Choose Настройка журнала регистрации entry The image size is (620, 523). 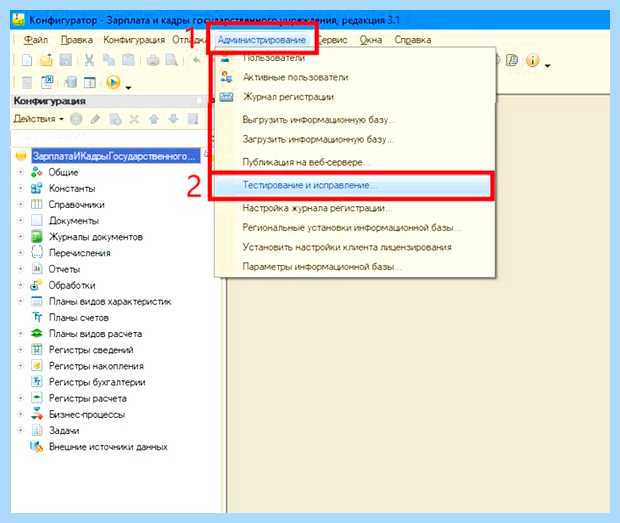tap(354, 208)
